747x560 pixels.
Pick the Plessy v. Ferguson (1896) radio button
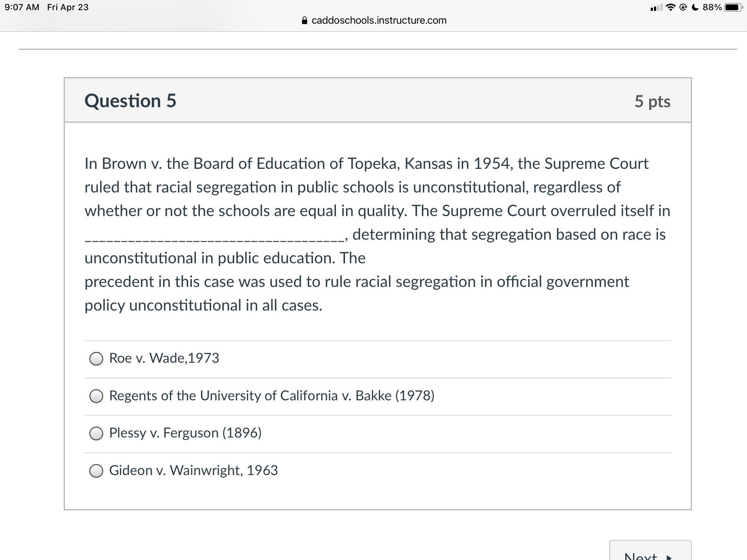(x=96, y=433)
